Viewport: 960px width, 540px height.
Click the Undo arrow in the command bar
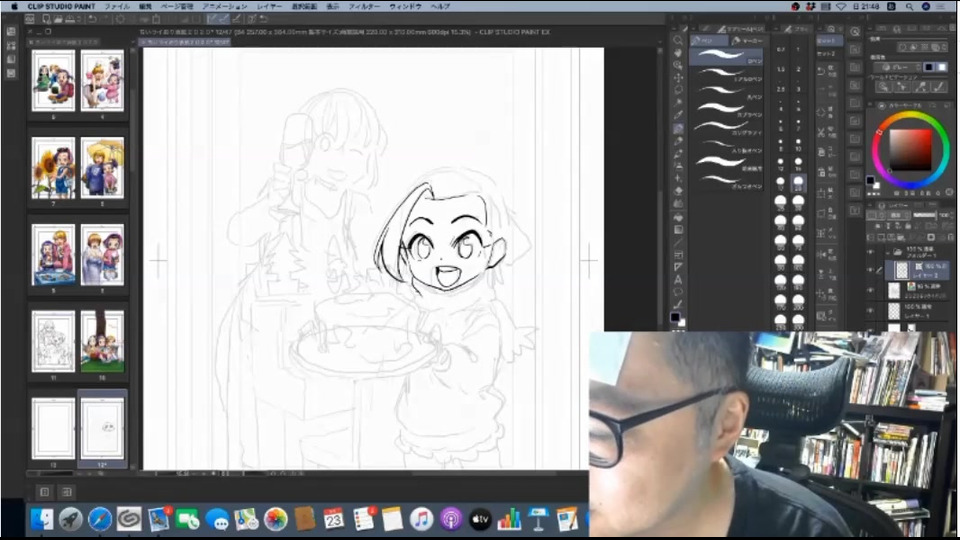point(91,19)
